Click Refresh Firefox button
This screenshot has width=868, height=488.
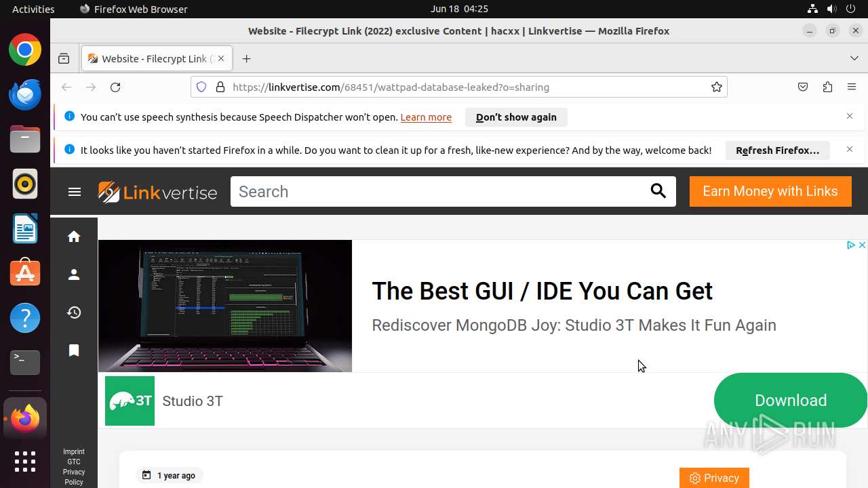tap(778, 150)
